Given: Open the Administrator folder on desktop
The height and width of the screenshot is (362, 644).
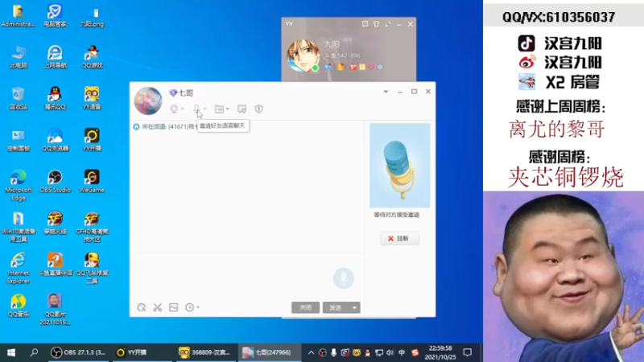Looking at the screenshot, I should coord(18,15).
